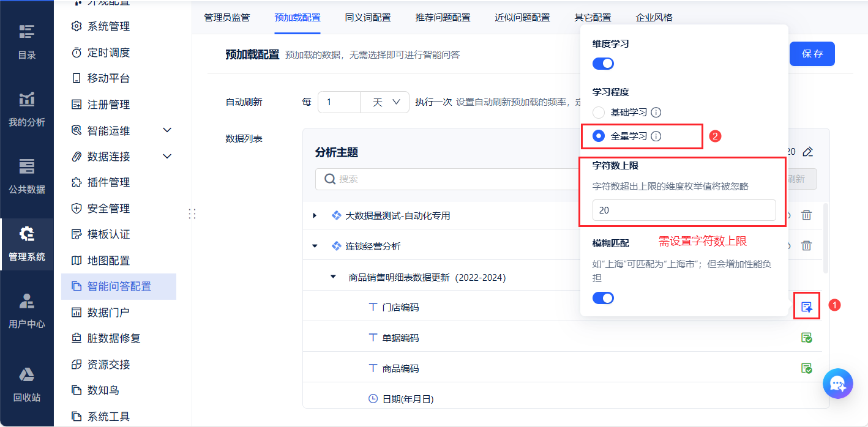Viewport: 868px width, 427px height.
Task: Click the edit pencil icon beside 20
Action: [808, 152]
